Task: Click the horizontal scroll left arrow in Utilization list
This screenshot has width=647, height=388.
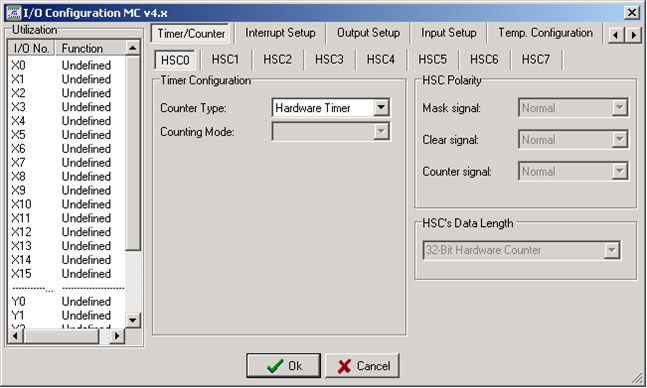Action: click(16, 336)
